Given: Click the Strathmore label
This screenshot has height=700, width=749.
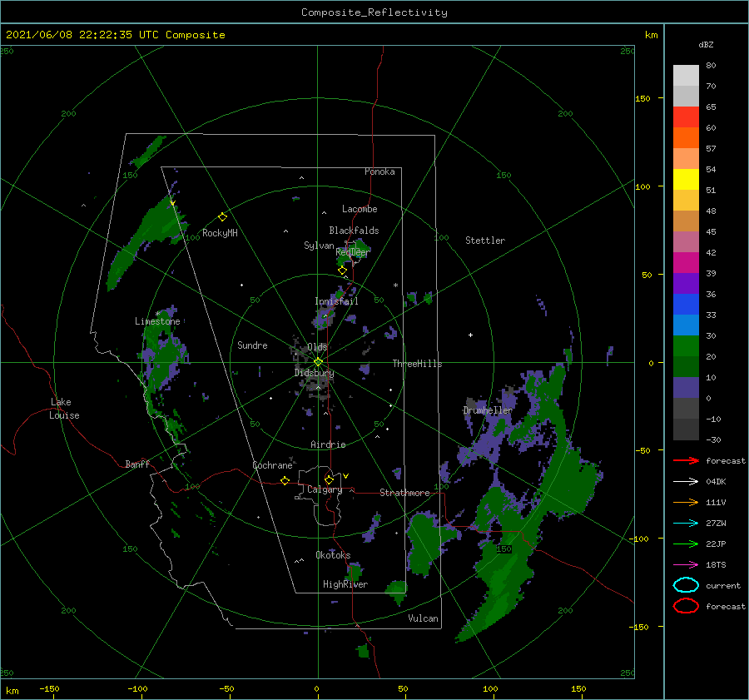Looking at the screenshot, I should click(x=404, y=493).
